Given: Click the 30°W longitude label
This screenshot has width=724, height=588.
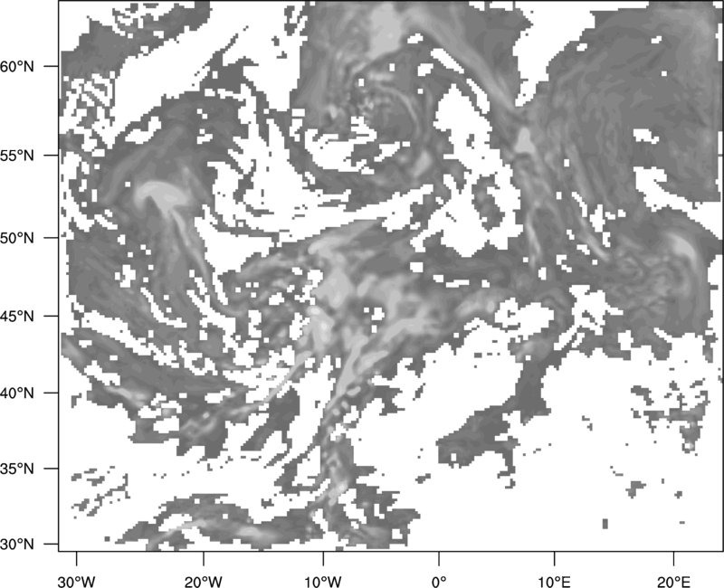Looking at the screenshot, I should click(77, 582).
